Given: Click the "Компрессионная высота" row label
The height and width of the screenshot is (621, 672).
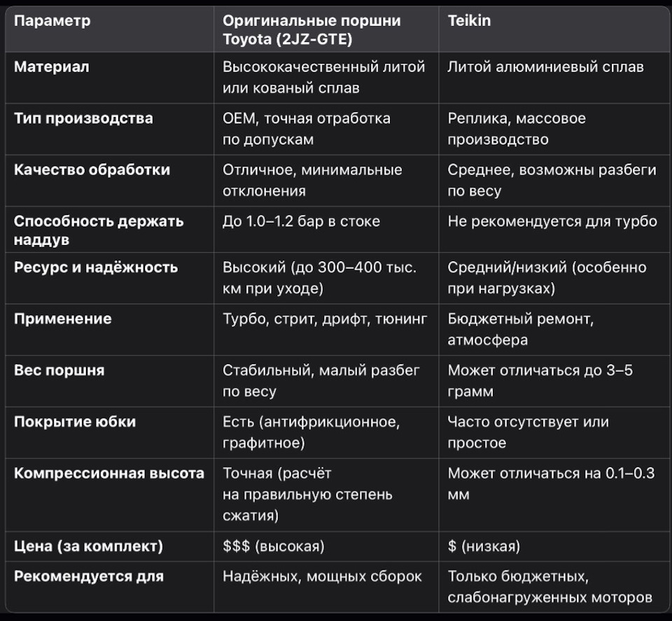Looking at the screenshot, I should tap(109, 473).
